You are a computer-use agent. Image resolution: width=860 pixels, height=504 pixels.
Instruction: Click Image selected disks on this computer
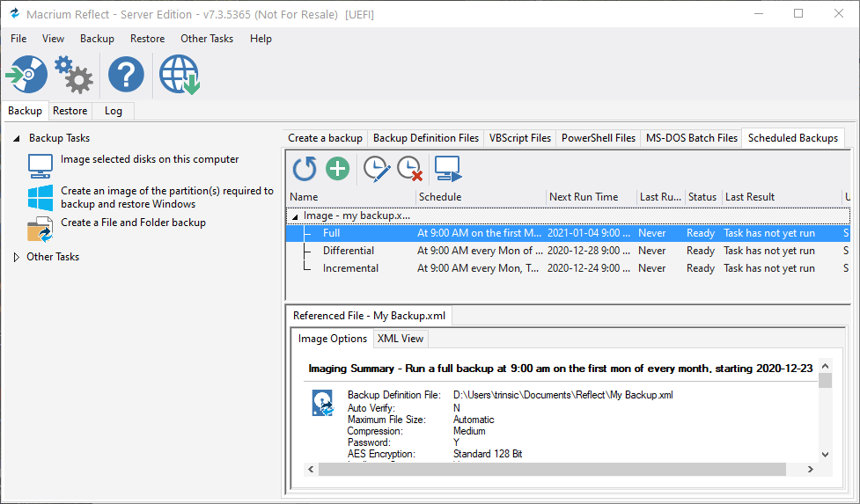(150, 159)
